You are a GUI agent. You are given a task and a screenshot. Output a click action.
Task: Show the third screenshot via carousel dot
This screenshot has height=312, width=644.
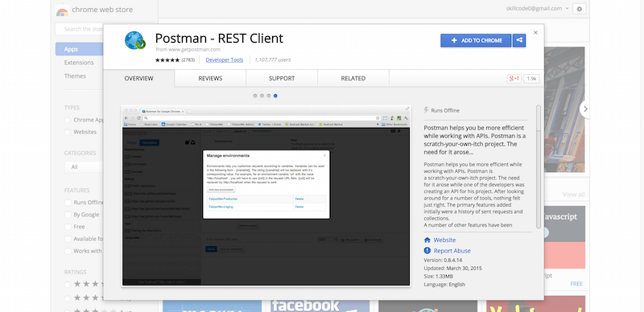tap(269, 96)
